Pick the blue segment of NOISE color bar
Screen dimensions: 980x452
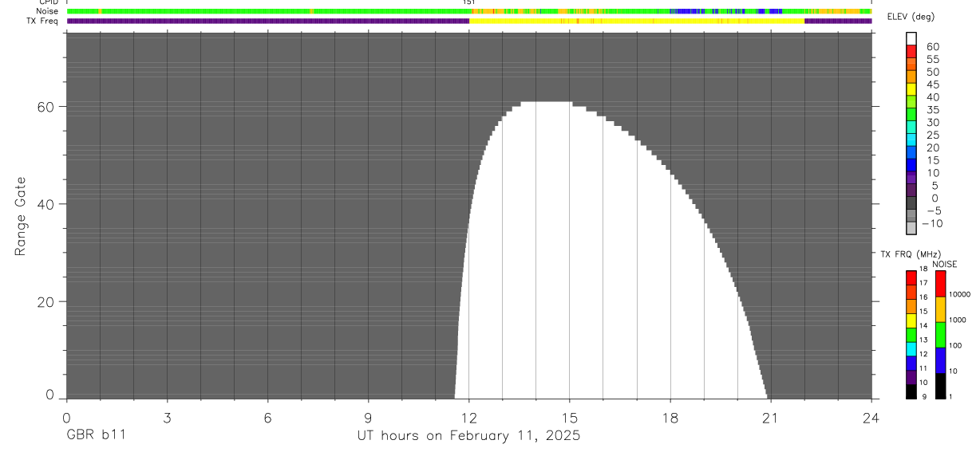pyautogui.click(x=940, y=360)
